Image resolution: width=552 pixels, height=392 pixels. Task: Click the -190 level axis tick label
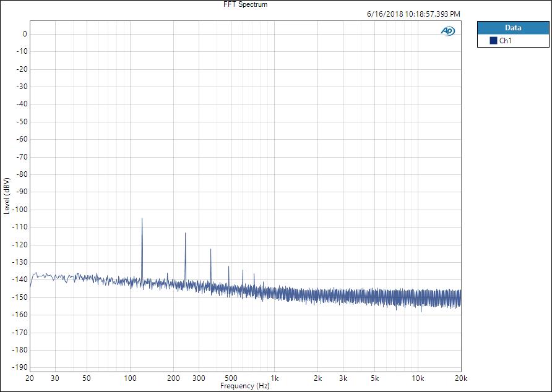(x=19, y=367)
